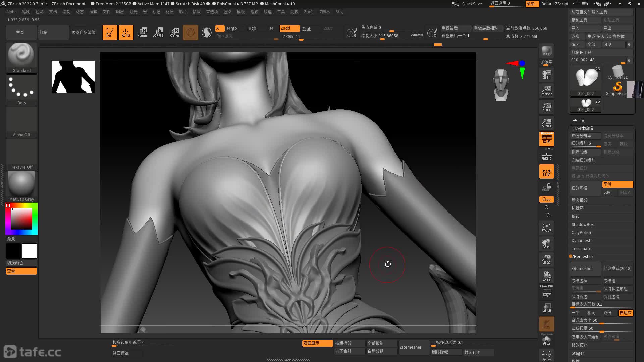This screenshot has width=644, height=362.
Task: Click the QuickSave button
Action: coord(472,4)
